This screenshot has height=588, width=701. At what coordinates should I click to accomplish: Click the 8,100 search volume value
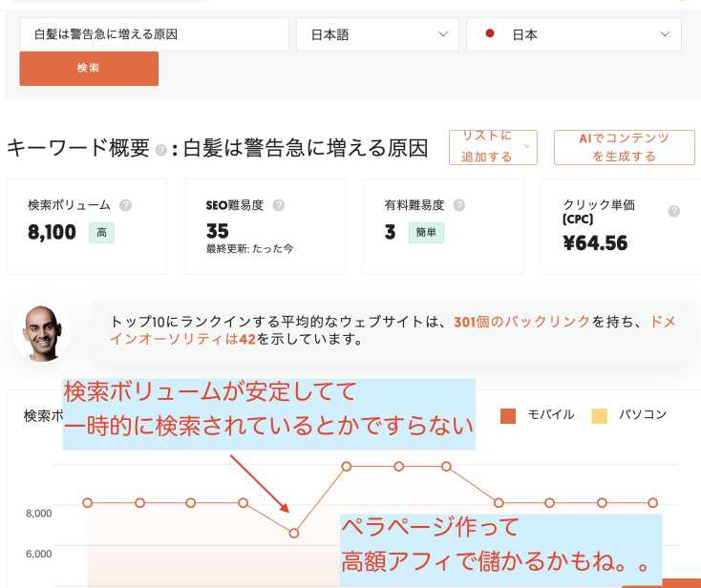[52, 232]
